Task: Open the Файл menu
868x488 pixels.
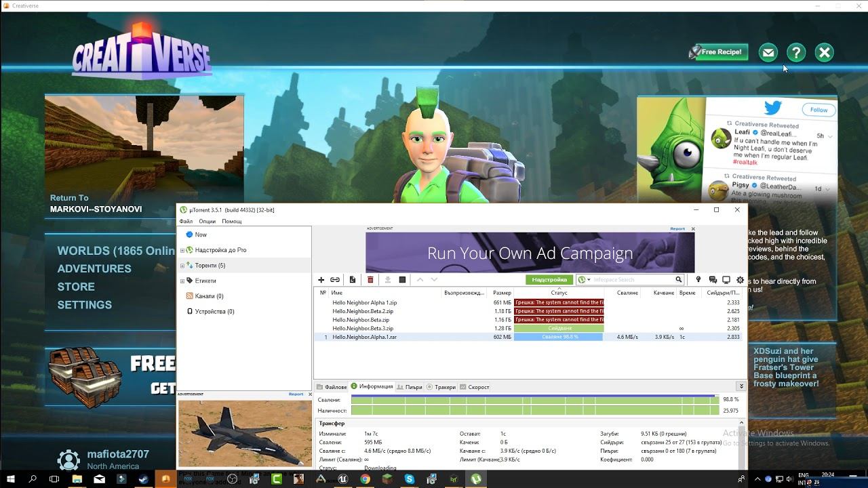Action: 186,222
